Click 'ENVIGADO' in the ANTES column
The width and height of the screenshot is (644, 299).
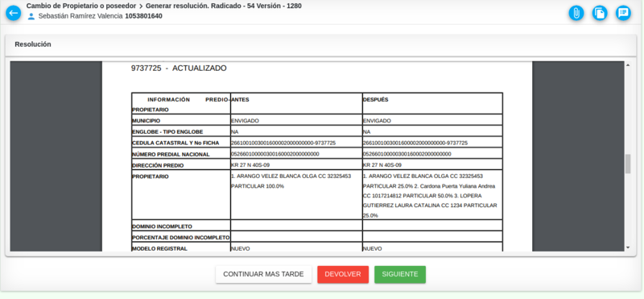[246, 121]
